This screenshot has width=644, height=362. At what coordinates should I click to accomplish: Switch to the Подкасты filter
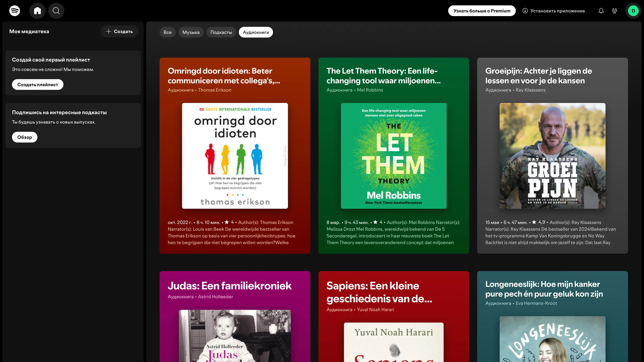[x=221, y=32]
